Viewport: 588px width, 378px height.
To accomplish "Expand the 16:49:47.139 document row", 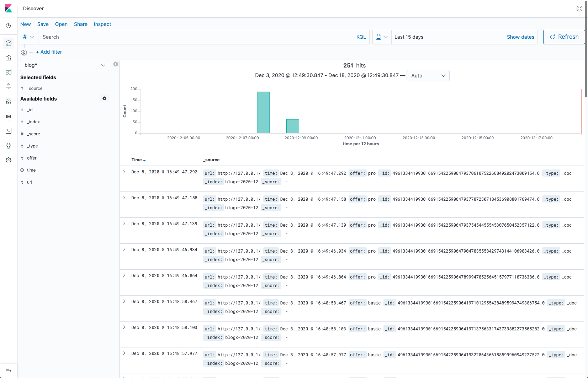I will (124, 224).
